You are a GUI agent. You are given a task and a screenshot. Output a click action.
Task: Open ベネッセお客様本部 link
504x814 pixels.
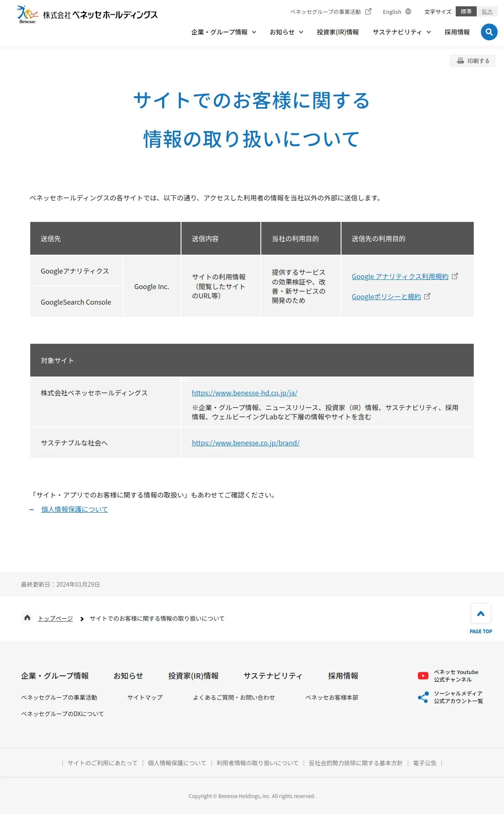point(332,698)
